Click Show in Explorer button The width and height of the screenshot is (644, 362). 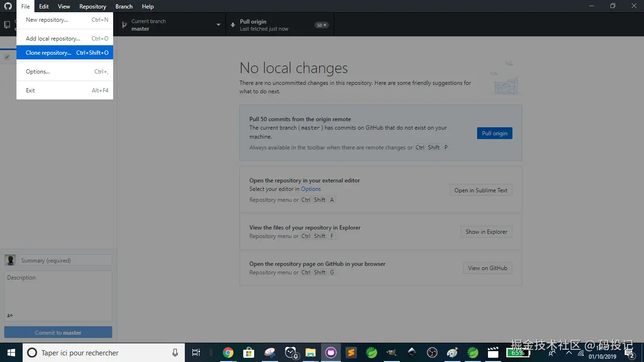point(487,231)
